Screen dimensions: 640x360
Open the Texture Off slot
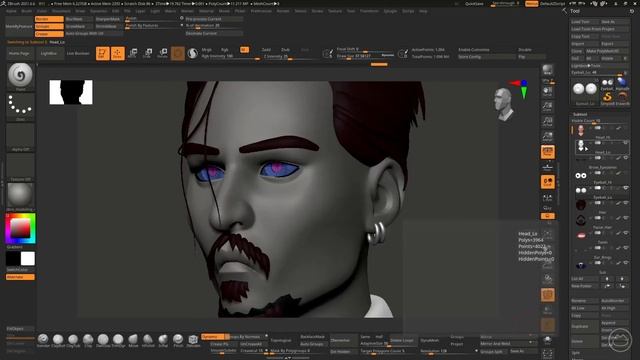tap(20, 167)
